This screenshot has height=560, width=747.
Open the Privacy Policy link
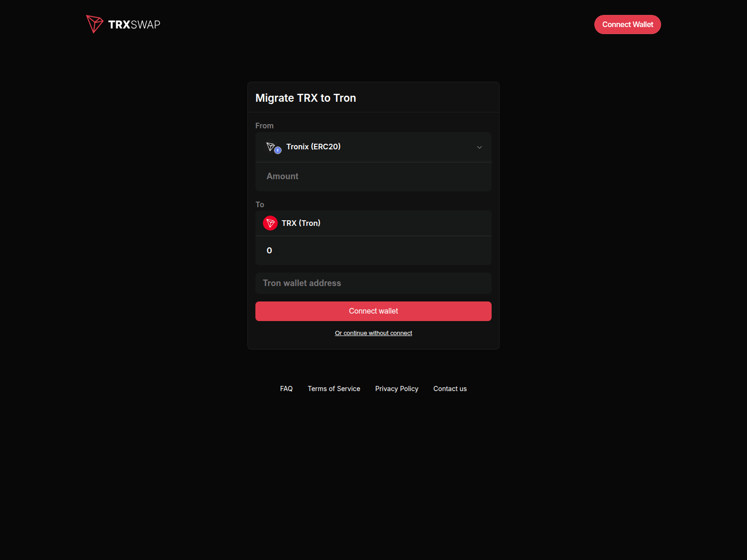click(x=397, y=389)
